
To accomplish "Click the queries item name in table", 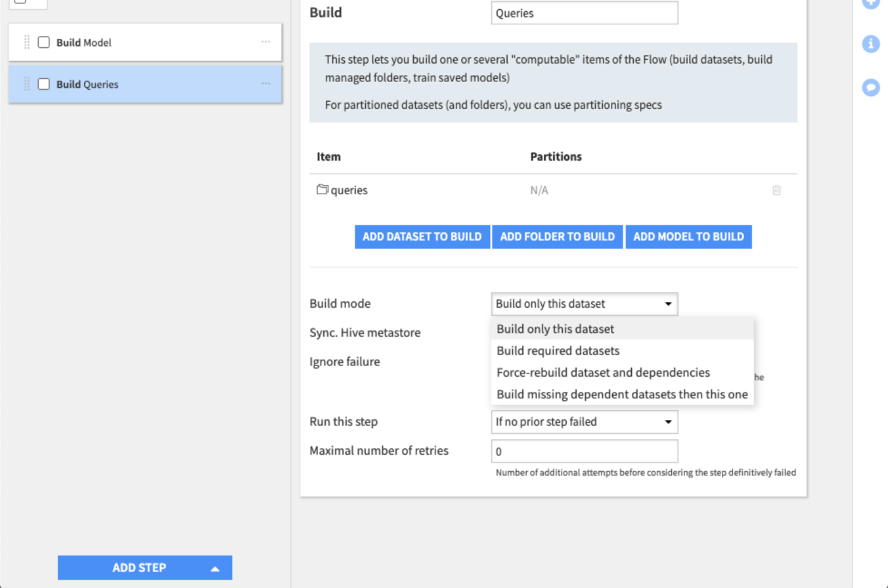I will click(349, 190).
